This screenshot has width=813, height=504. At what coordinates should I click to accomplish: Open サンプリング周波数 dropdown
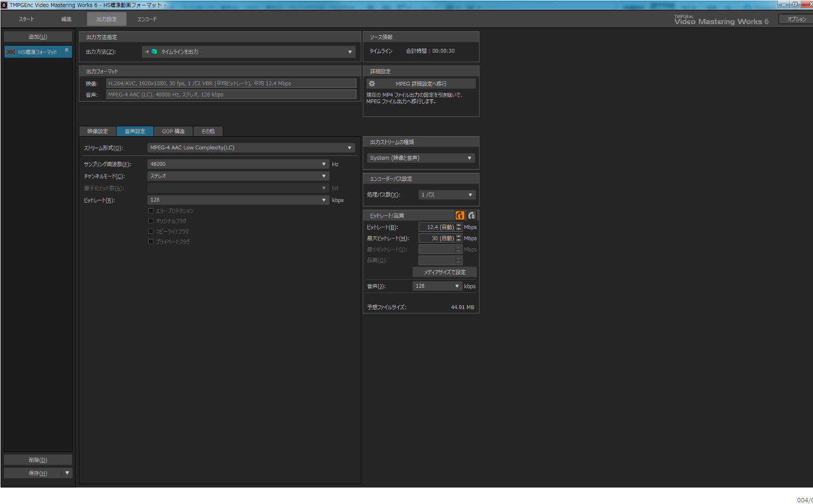click(x=238, y=164)
